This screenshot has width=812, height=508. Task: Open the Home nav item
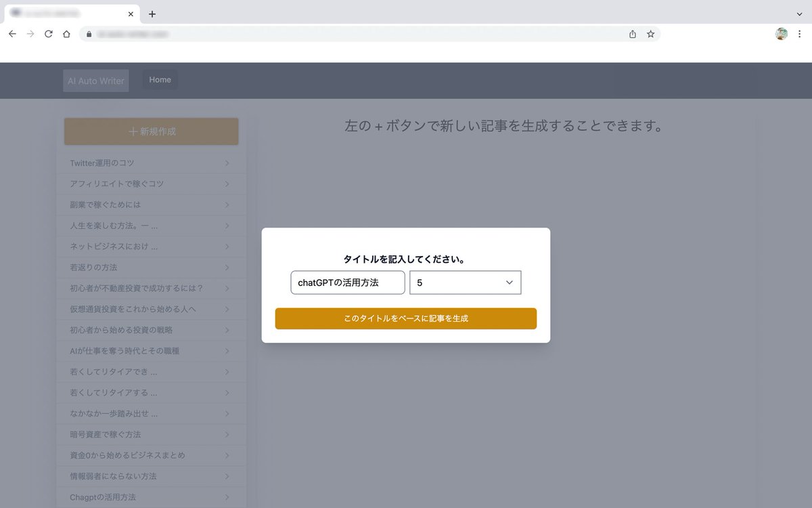(160, 80)
